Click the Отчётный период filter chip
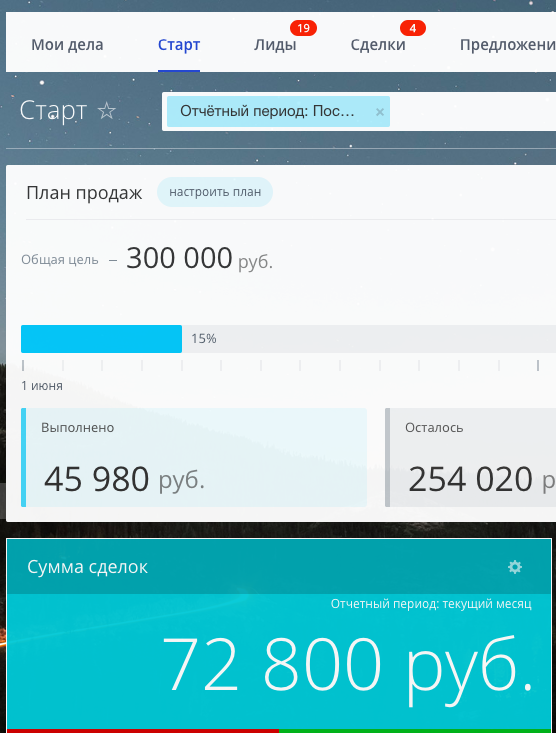The height and width of the screenshot is (733, 556). tap(267, 111)
